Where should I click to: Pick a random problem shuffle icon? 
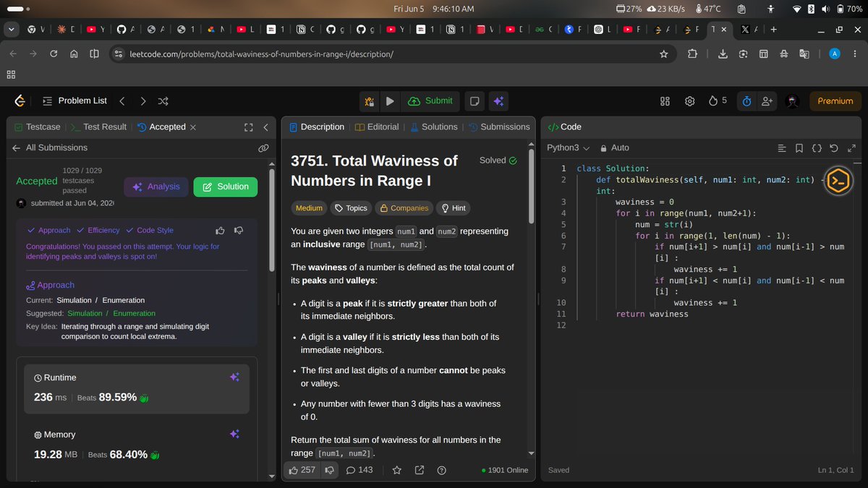tap(163, 101)
